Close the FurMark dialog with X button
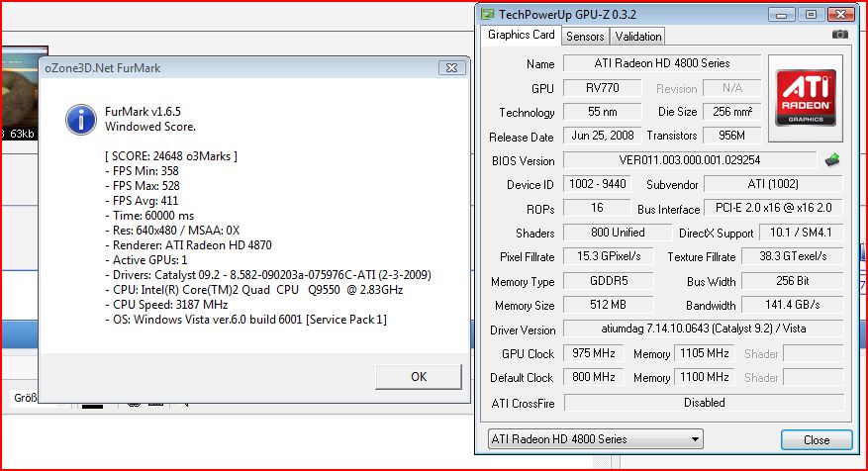 (x=451, y=68)
